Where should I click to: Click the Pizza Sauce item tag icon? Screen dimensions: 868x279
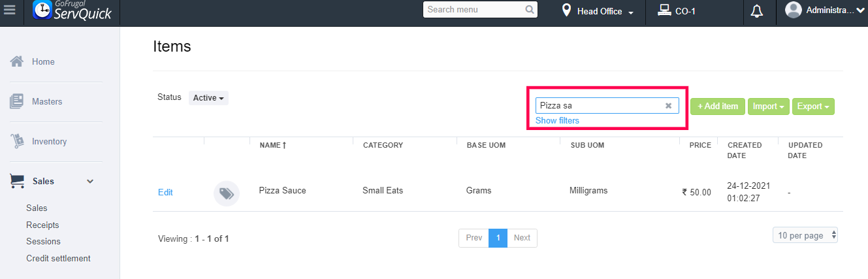coord(227,193)
